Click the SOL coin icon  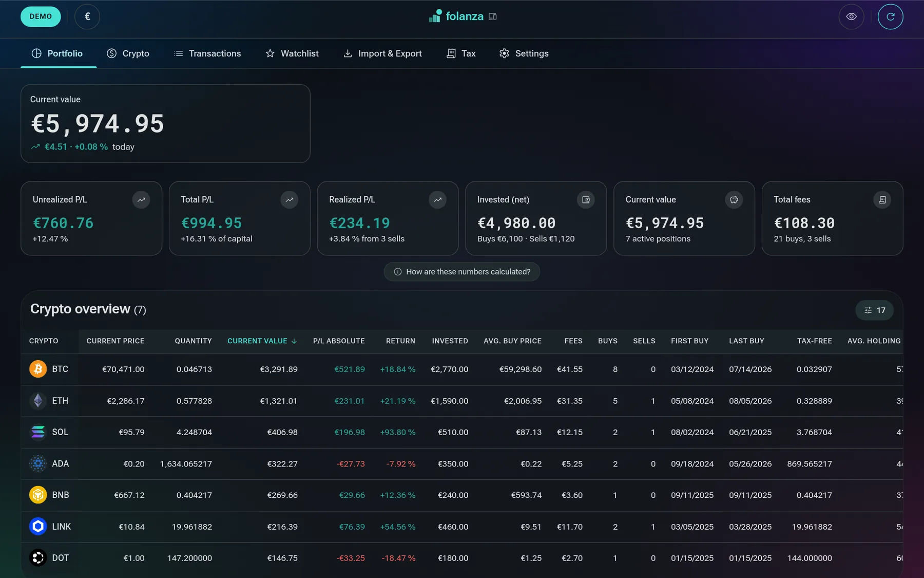click(x=38, y=432)
